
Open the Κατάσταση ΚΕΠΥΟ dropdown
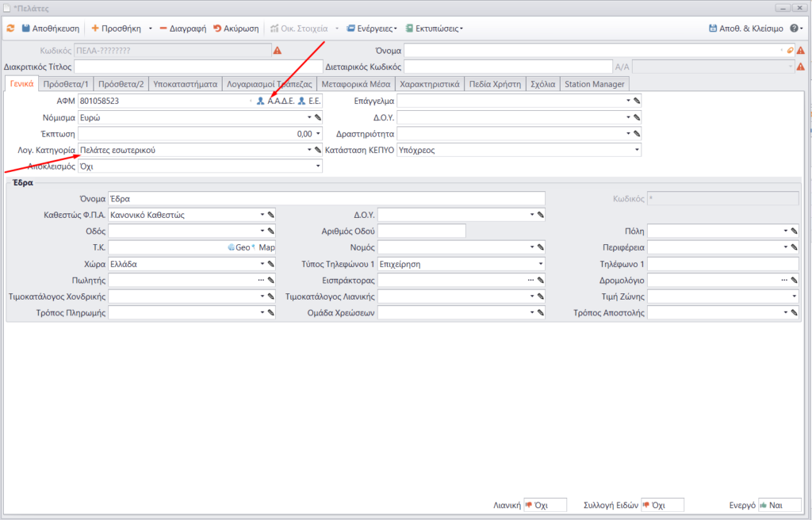pos(636,150)
